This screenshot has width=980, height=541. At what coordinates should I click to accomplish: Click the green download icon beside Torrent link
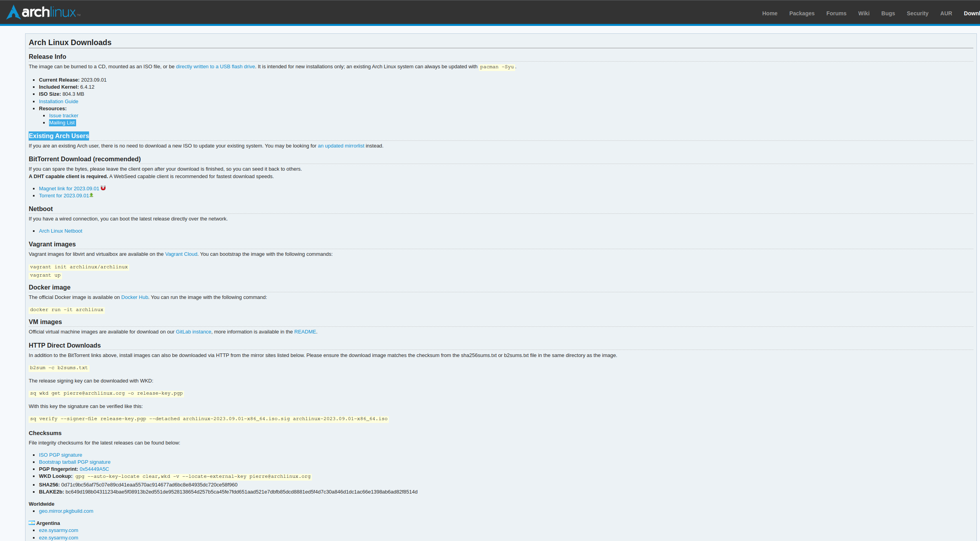pyautogui.click(x=91, y=195)
